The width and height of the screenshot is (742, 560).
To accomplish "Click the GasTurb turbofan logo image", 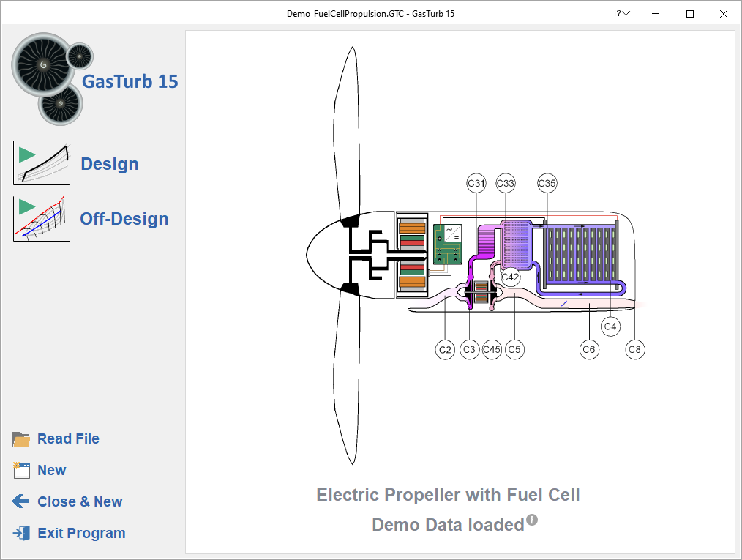I will [52, 79].
